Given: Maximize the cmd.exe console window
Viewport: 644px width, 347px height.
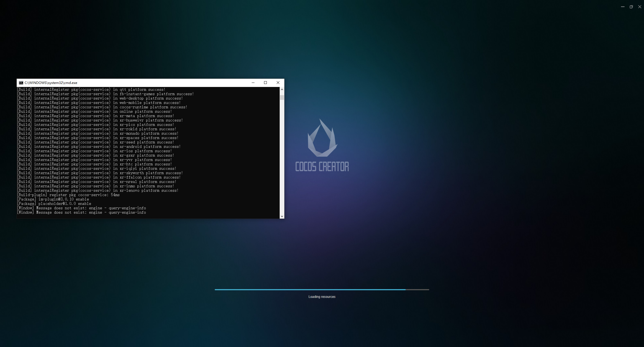Looking at the screenshot, I should pyautogui.click(x=265, y=83).
